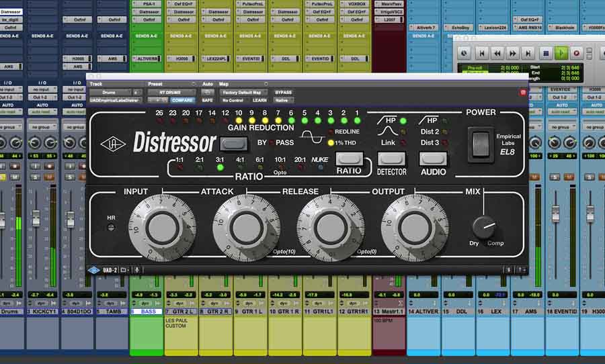Click the OUTPUT knob

click(414, 228)
